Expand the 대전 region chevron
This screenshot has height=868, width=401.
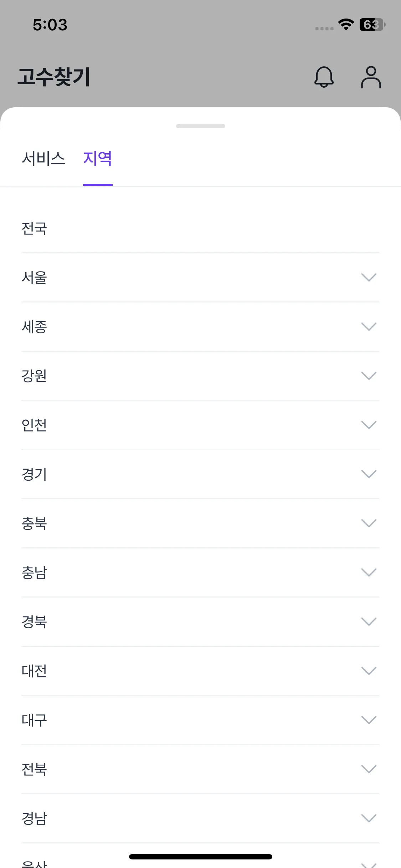(x=369, y=671)
